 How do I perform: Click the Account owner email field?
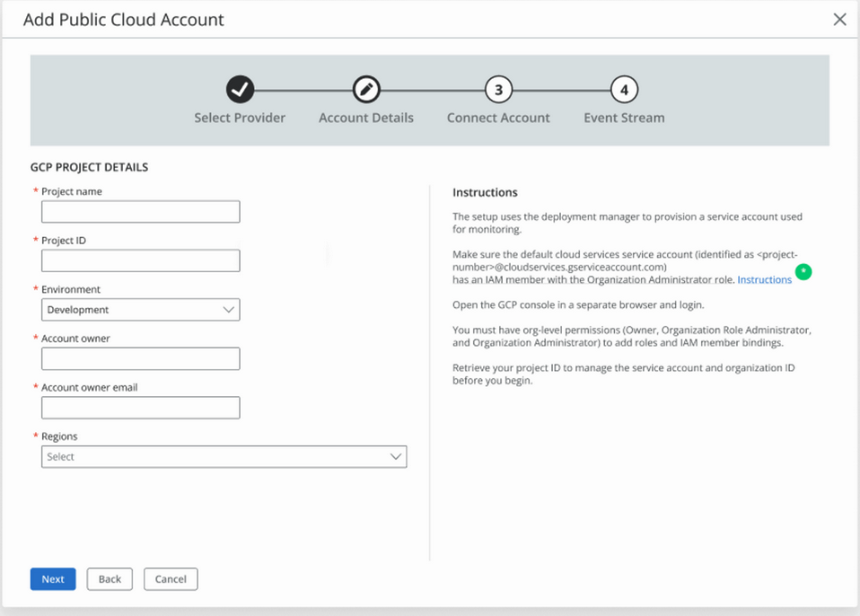[141, 408]
